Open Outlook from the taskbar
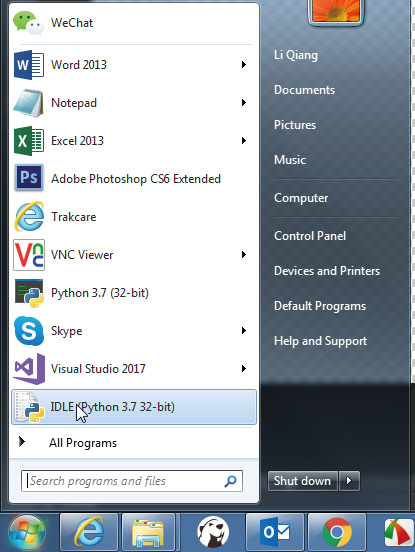The height and width of the screenshot is (552, 415). 275,532
